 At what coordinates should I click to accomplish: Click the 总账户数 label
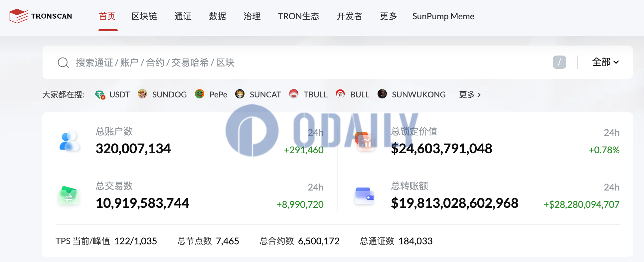[x=114, y=131]
